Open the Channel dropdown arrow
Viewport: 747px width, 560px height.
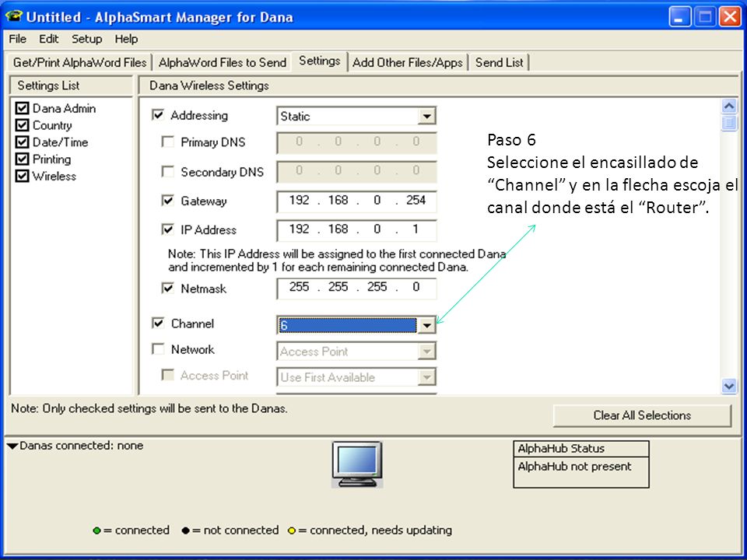(x=426, y=326)
